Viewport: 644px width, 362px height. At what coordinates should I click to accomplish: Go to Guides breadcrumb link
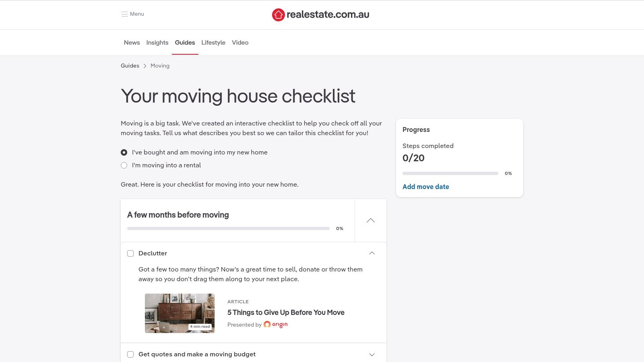pyautogui.click(x=130, y=66)
